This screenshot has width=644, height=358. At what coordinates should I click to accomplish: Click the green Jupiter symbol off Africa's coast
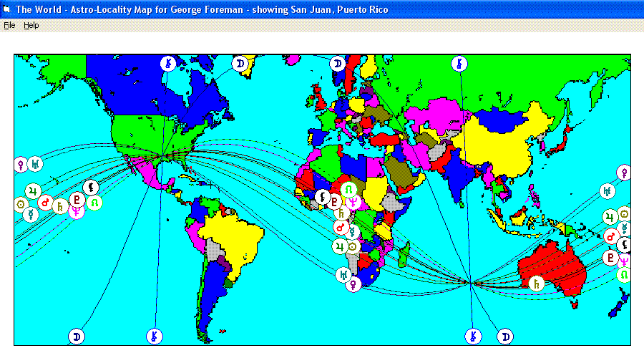click(340, 246)
